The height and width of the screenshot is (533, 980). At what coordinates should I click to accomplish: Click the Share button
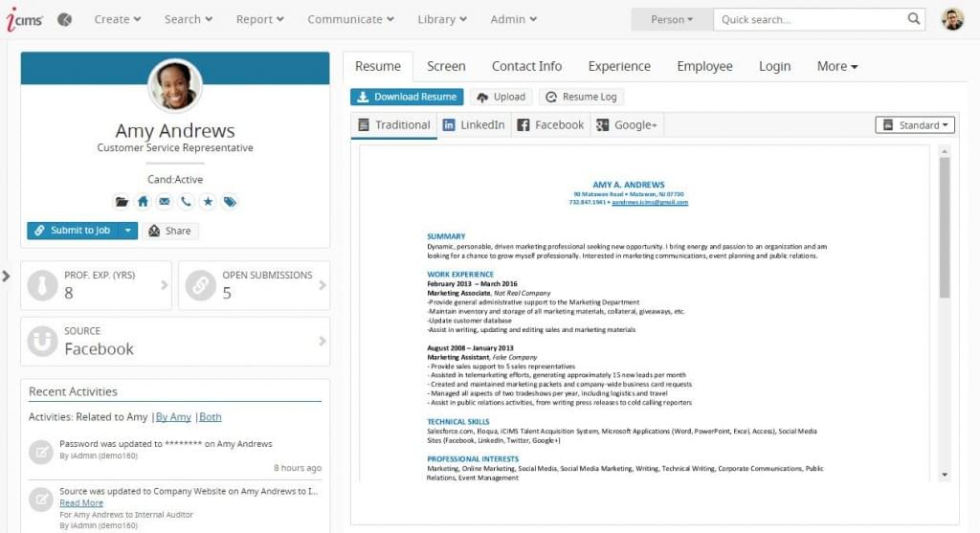(x=170, y=231)
